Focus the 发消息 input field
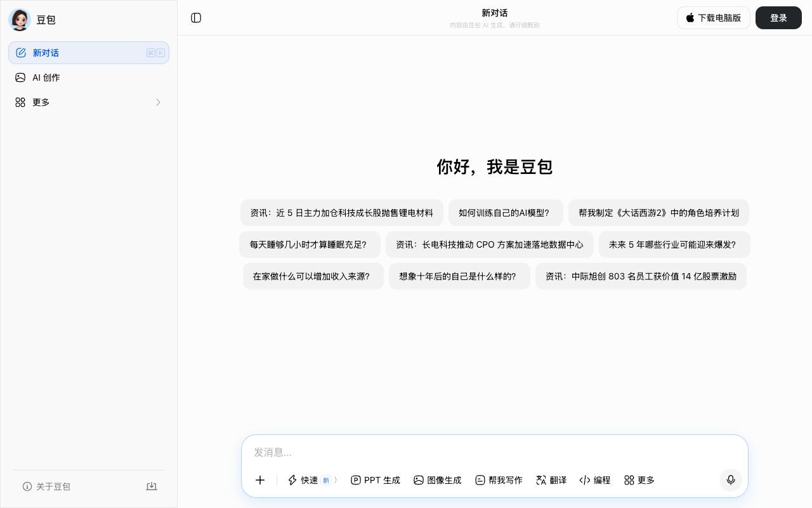The width and height of the screenshot is (812, 508). point(495,452)
